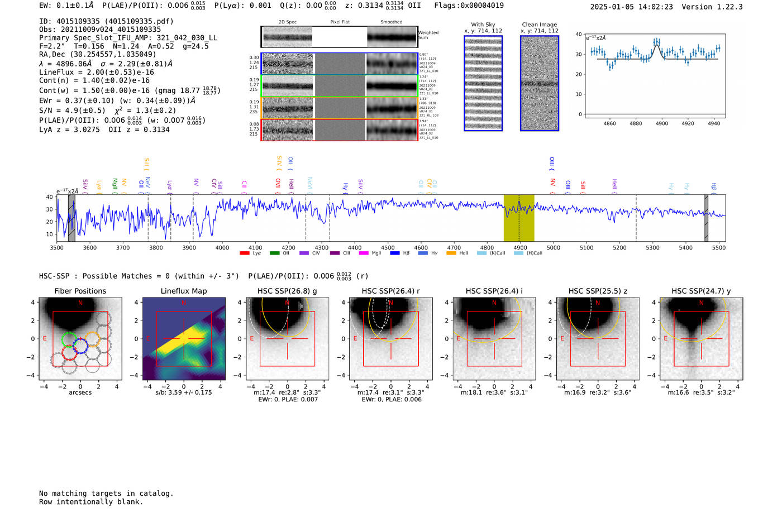The width and height of the screenshot is (782, 532).
Task: Select the orange HeII legend swatch
Action: pos(451,253)
